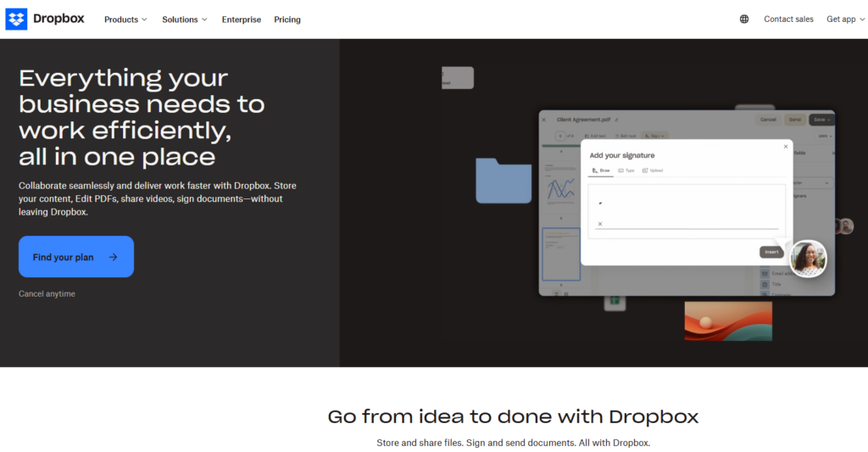Click the blue folder icon
The image size is (868, 452).
504,181
